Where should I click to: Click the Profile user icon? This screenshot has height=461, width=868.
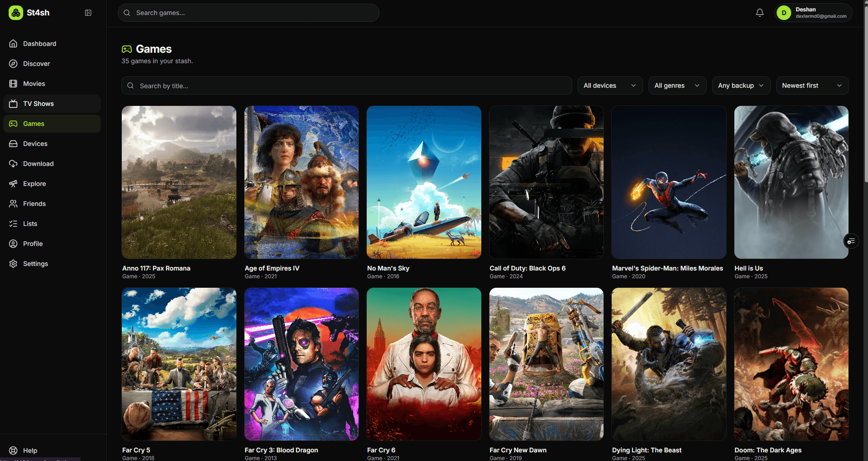pos(13,244)
